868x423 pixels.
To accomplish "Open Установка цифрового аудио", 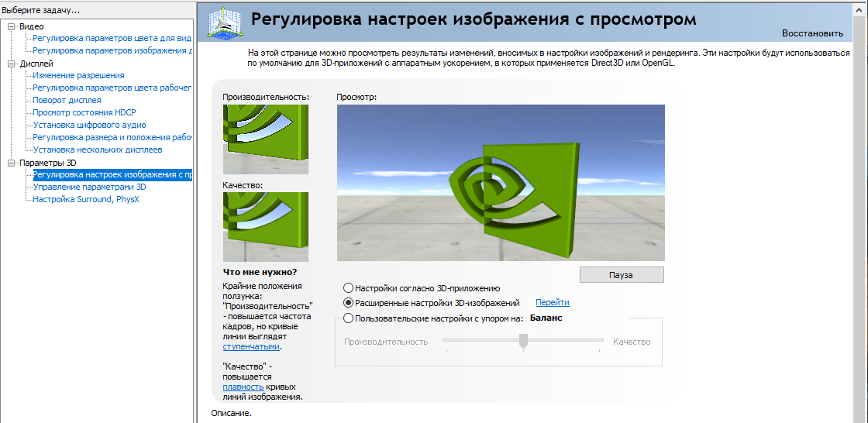I will coord(89,126).
